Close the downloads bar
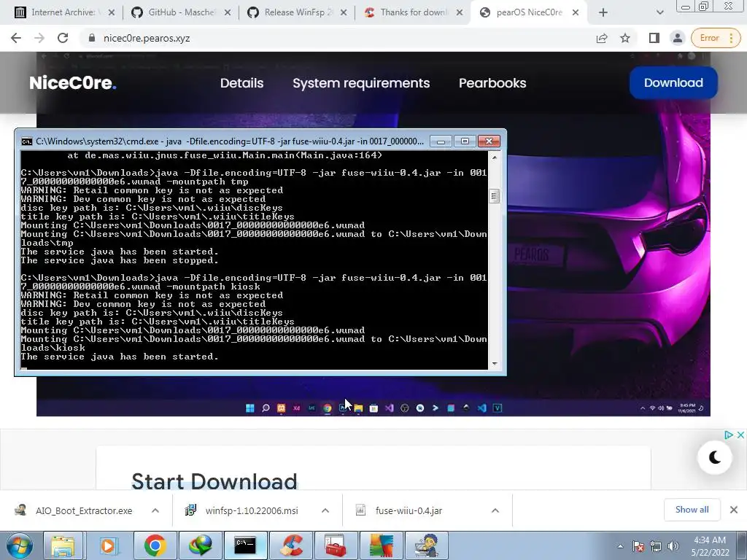 point(734,510)
